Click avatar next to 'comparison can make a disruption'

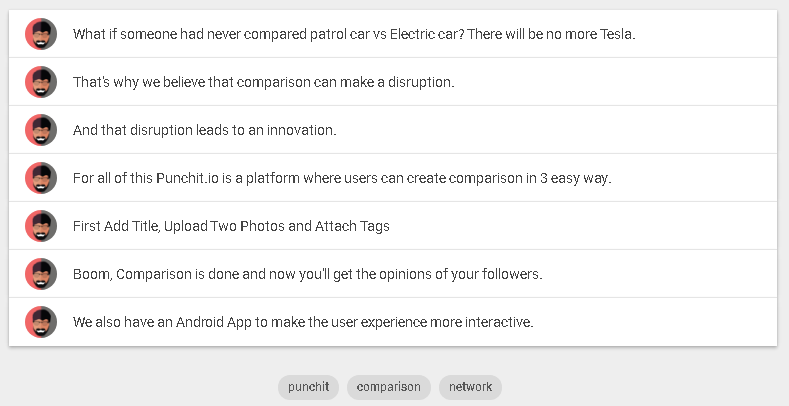pos(41,82)
